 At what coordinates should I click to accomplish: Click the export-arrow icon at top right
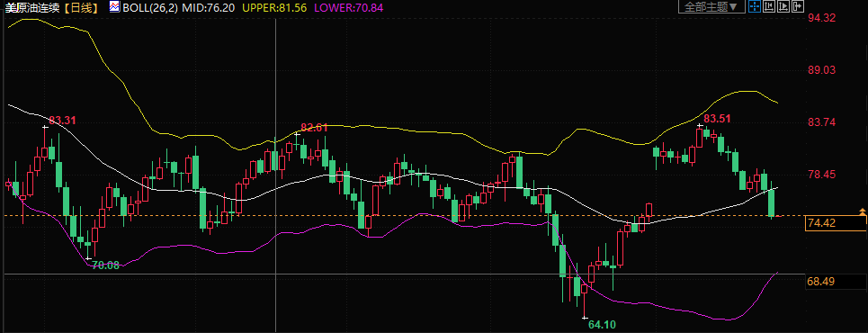[x=798, y=6]
